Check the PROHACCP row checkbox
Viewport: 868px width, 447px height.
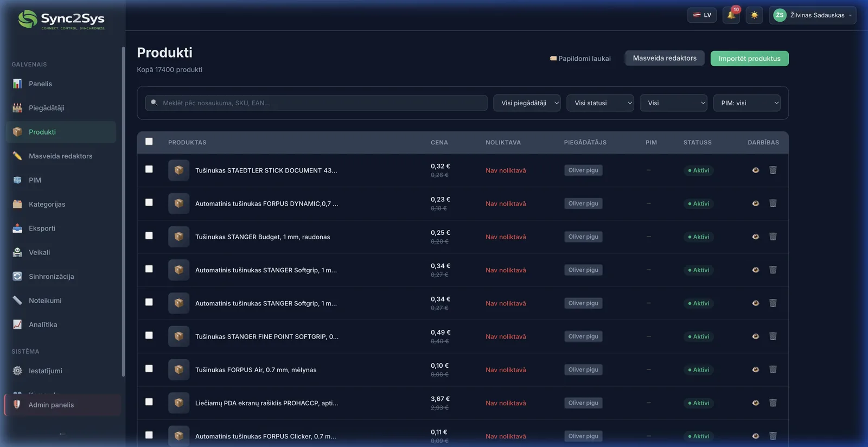click(149, 402)
